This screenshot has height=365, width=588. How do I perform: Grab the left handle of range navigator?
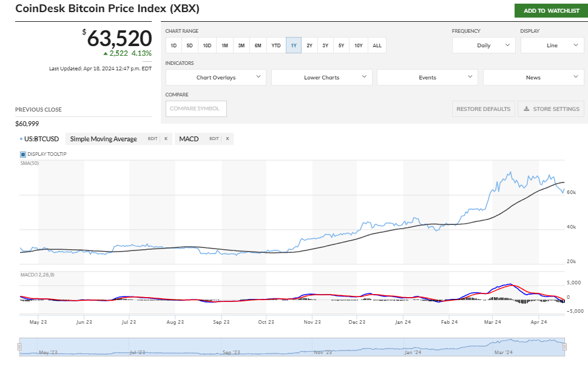(19, 347)
